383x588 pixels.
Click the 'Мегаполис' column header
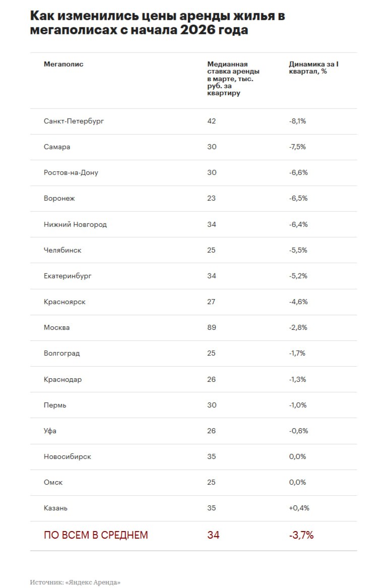[63, 64]
